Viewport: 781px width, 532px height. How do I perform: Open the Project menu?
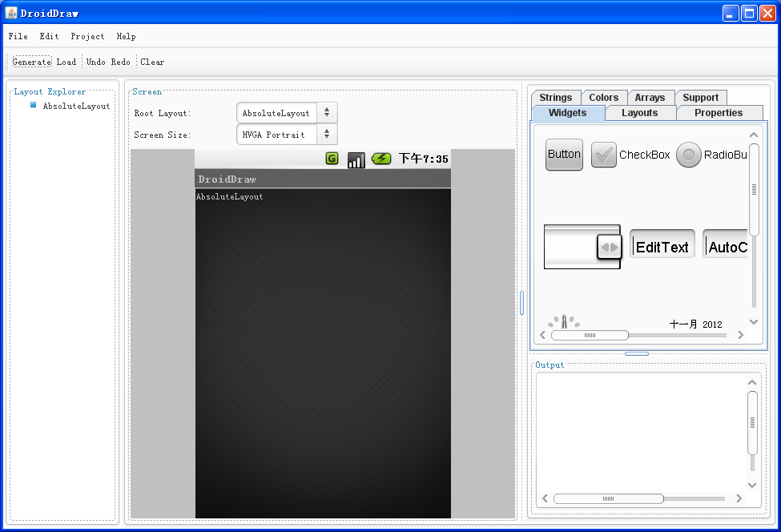tap(87, 36)
